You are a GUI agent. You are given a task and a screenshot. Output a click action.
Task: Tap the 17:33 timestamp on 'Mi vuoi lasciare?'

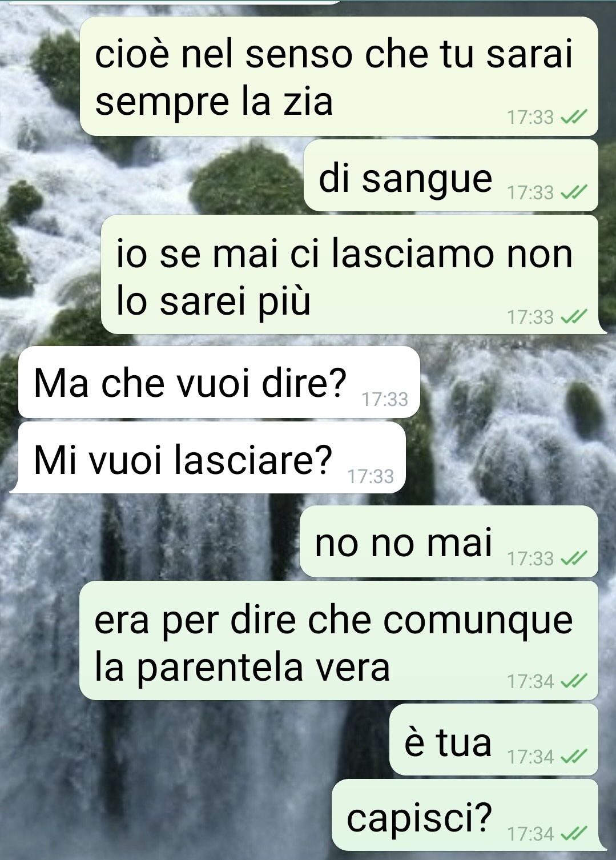371,476
